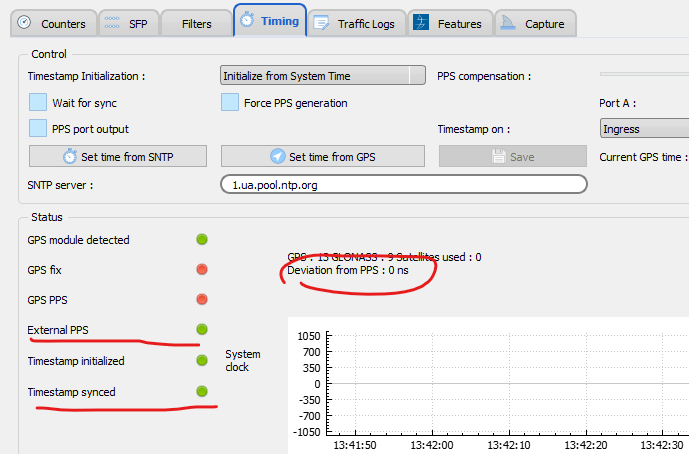The image size is (689, 454).
Task: Toggle the Force PPS generation checkbox
Action: 229,102
